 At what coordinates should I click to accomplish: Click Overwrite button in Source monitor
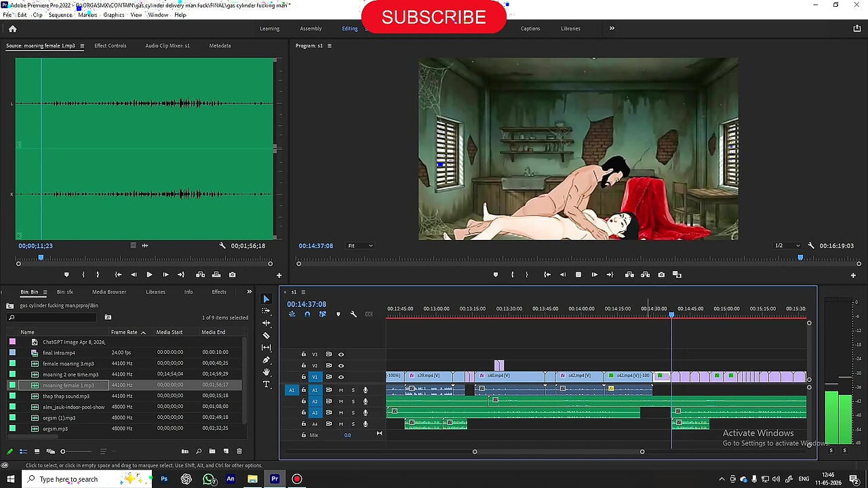[x=216, y=274]
